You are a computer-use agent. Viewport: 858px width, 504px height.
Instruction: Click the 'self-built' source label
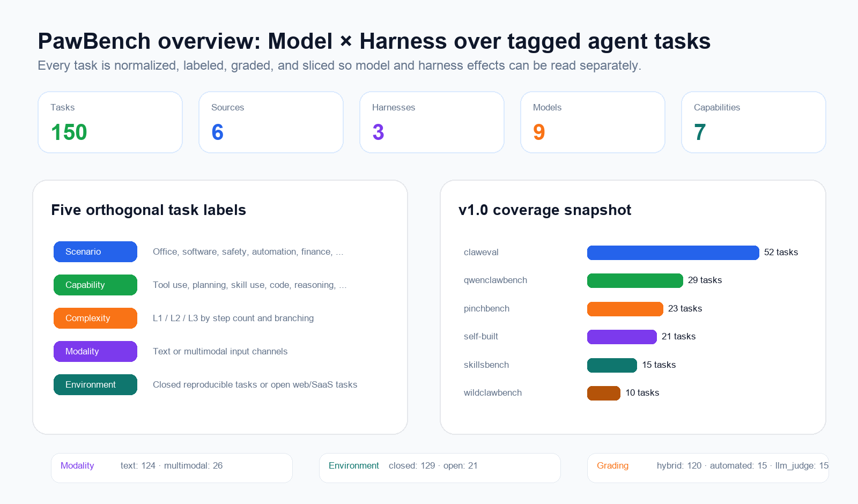click(x=481, y=336)
